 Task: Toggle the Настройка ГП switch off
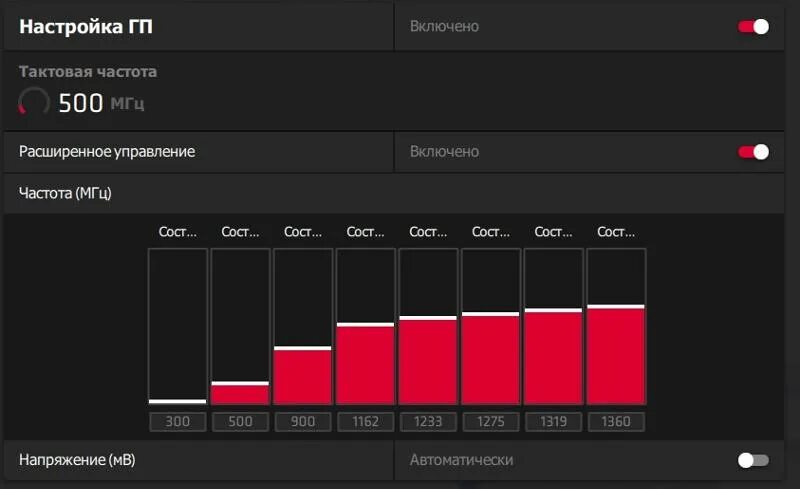(x=753, y=27)
